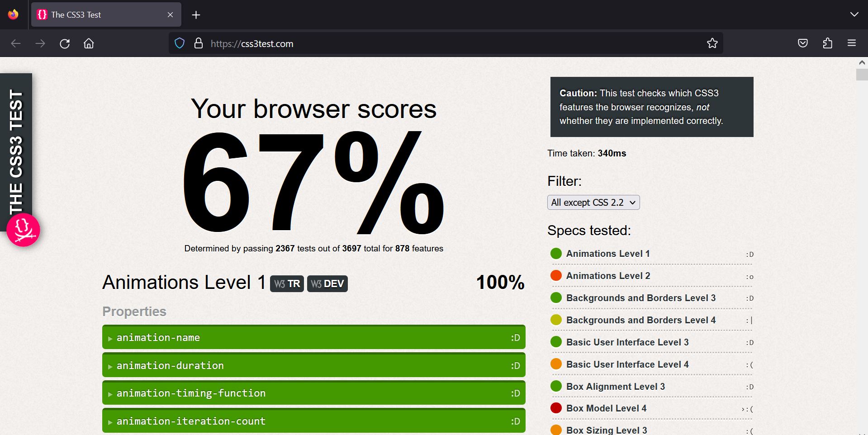Expand the animation-iteration-count row

coord(313,421)
